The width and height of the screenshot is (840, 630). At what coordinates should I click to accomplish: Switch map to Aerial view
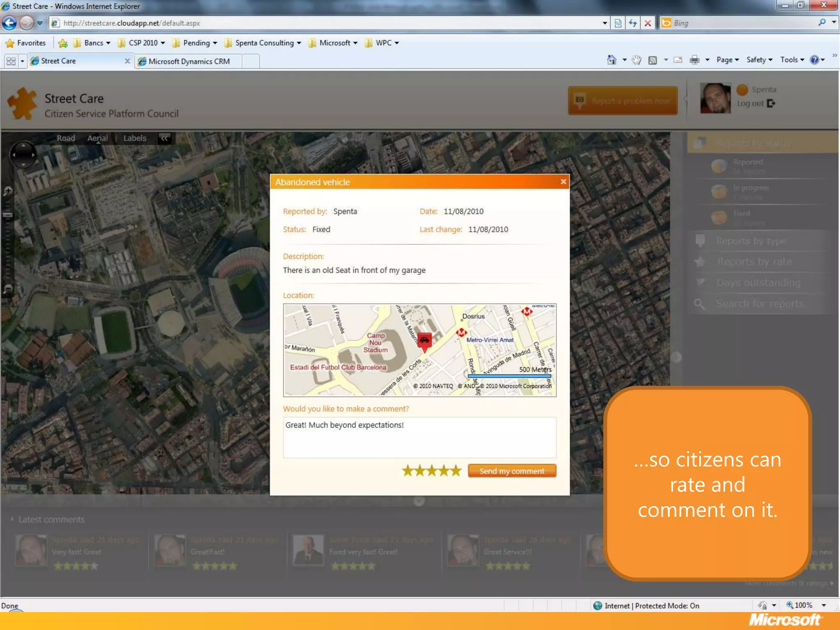tap(98, 138)
